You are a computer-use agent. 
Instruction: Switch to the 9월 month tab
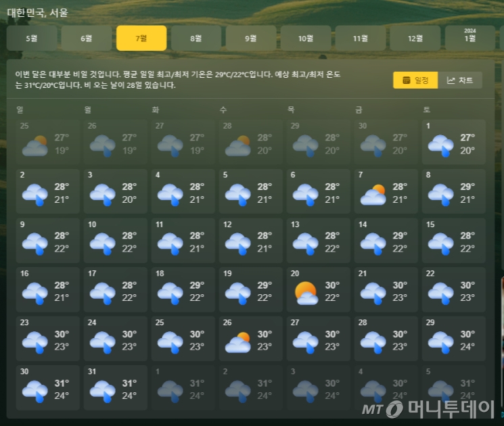tap(251, 39)
